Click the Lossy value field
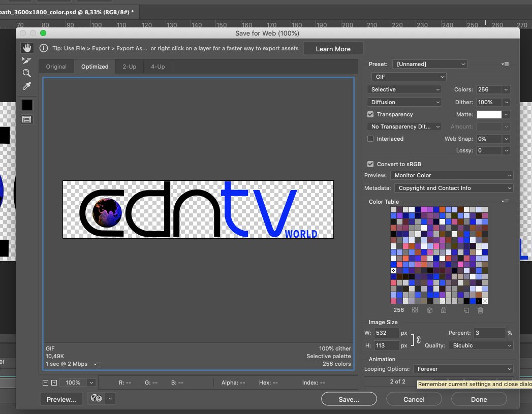Image resolution: width=532 pixels, height=414 pixels. [489, 150]
